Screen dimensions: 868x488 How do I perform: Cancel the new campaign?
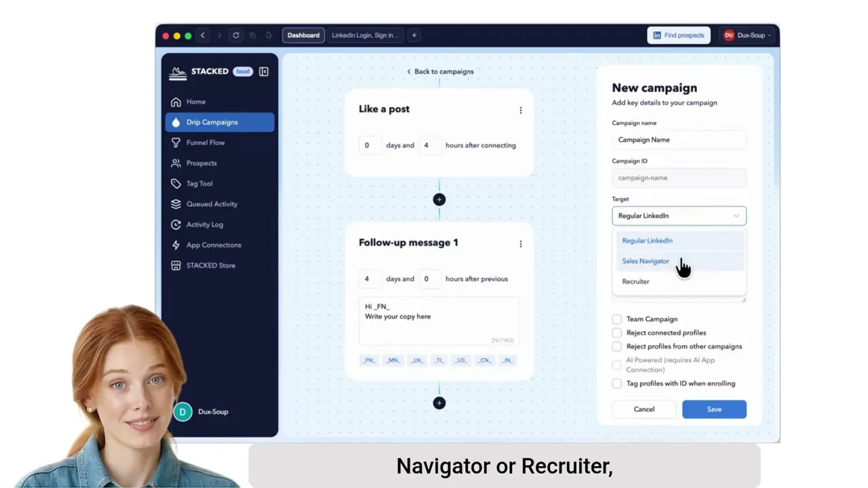pyautogui.click(x=644, y=409)
